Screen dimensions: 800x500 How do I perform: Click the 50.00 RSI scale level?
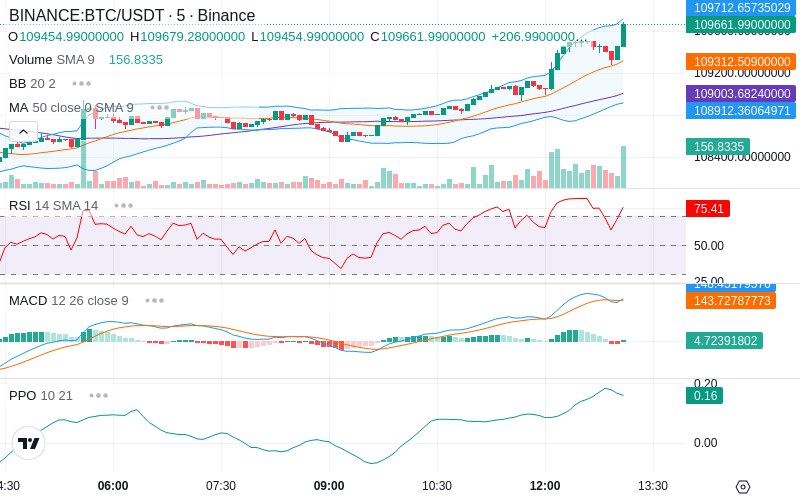tap(709, 246)
